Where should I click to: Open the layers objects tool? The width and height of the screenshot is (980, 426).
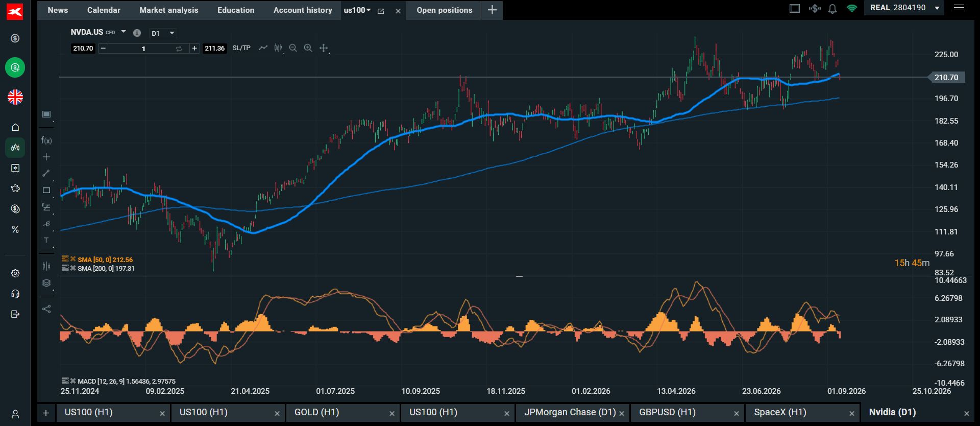[x=46, y=283]
